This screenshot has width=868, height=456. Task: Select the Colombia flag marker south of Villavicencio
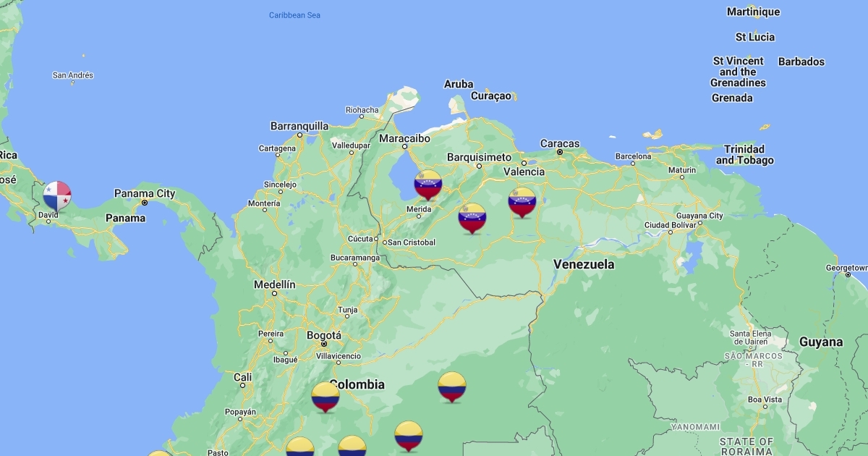tap(325, 396)
